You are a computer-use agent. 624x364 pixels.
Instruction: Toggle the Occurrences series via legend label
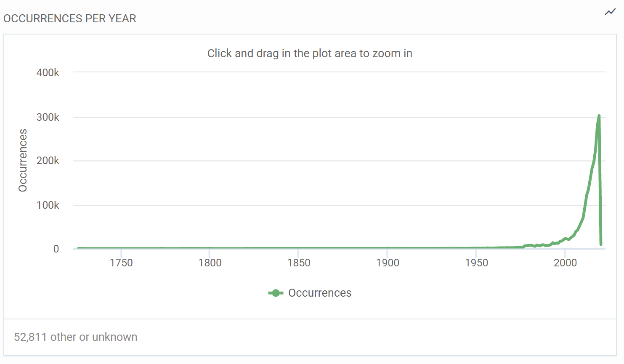[x=319, y=293]
